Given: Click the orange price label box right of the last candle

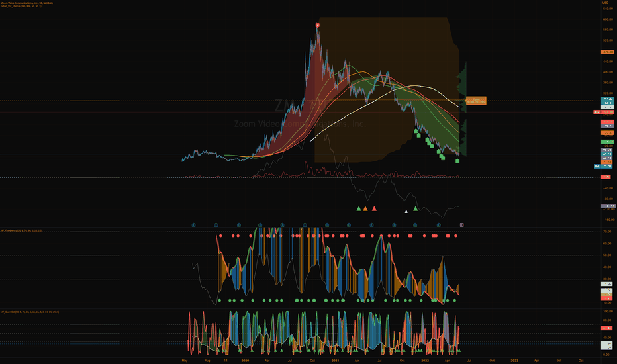Looking at the screenshot, I should tap(476, 101).
